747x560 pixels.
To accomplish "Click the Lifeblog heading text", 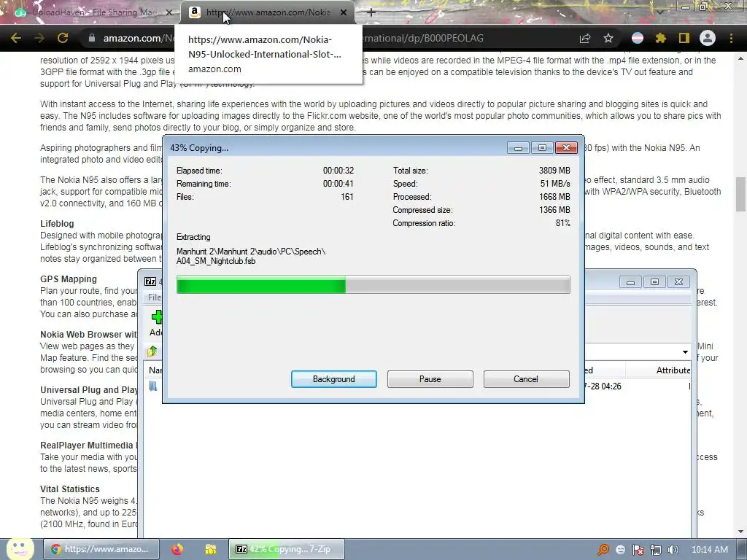I will (x=57, y=224).
